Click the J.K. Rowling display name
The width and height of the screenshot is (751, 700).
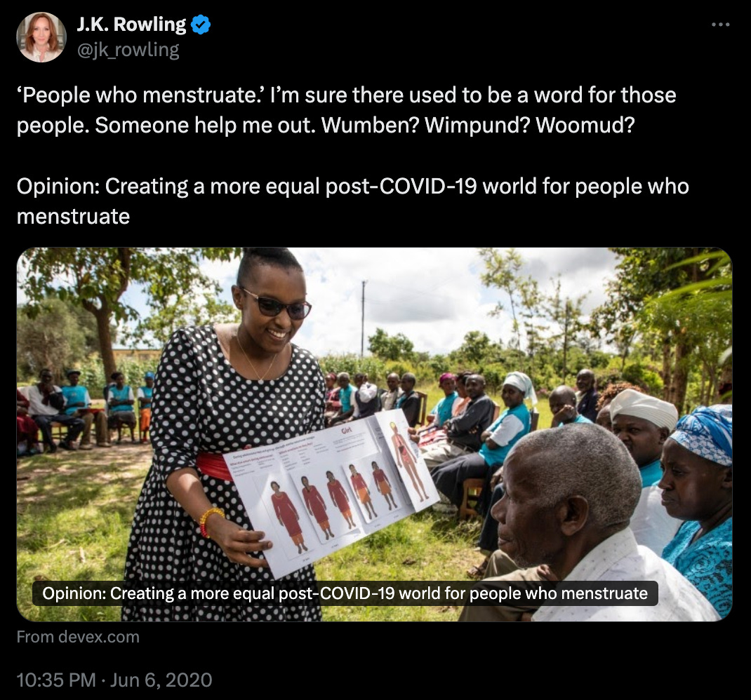coord(131,25)
